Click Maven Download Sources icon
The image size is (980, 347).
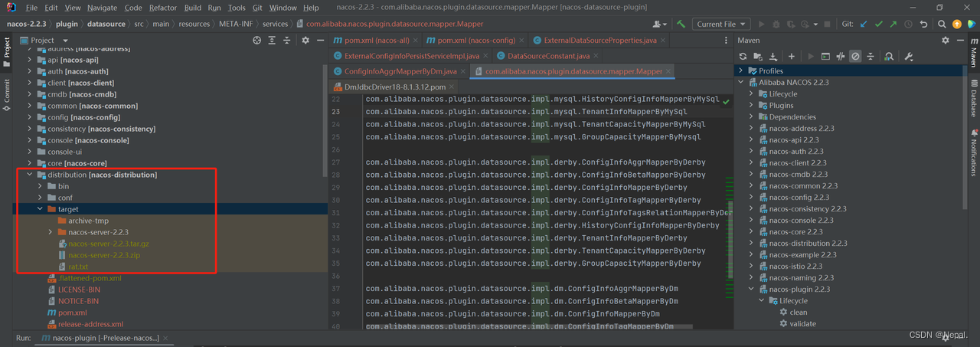point(773,56)
